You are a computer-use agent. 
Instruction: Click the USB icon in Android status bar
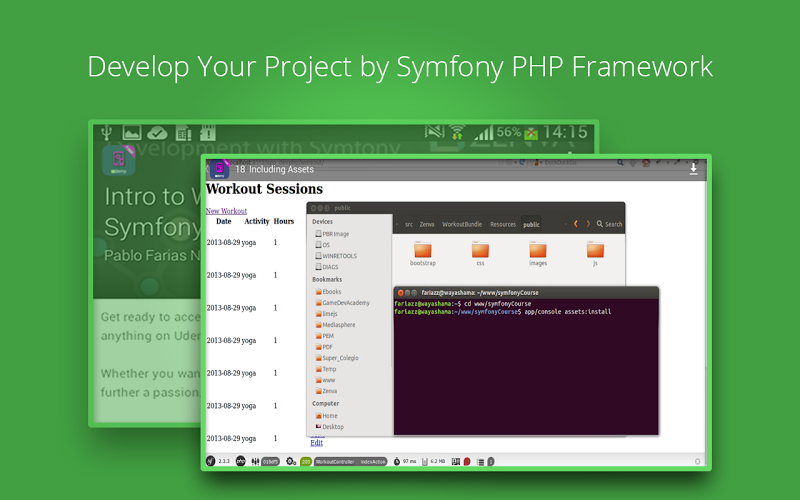(x=106, y=133)
